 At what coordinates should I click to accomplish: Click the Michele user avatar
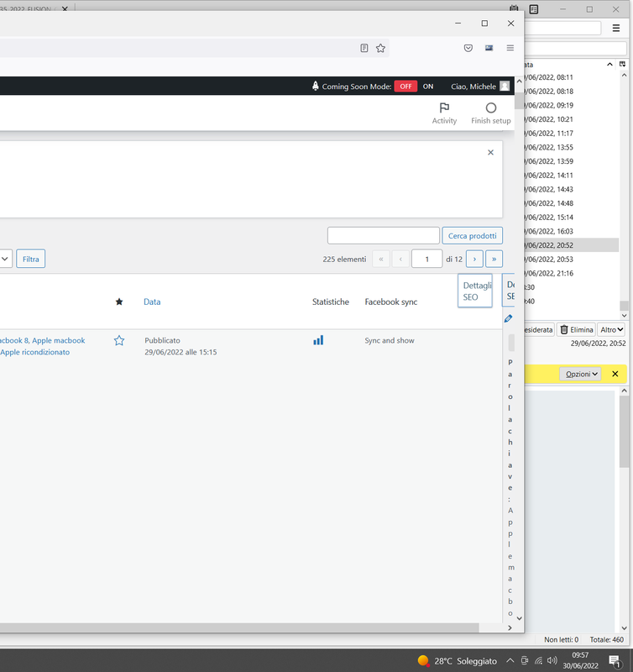(x=505, y=87)
